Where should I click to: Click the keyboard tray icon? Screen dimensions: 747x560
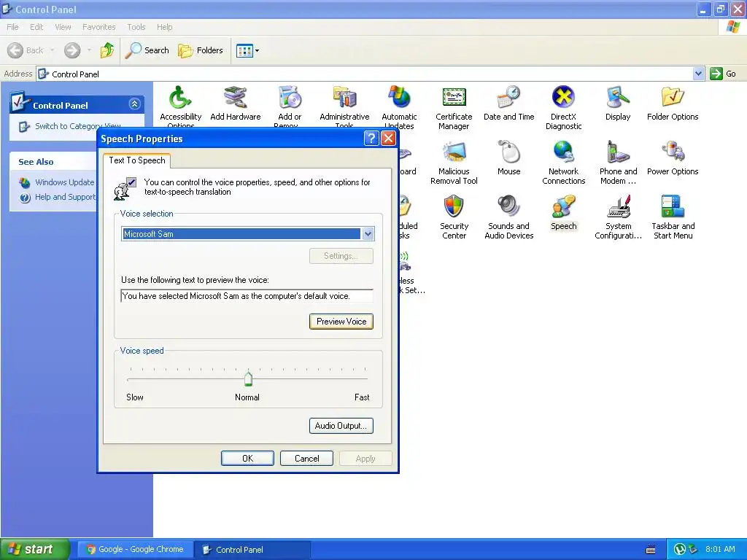click(650, 550)
